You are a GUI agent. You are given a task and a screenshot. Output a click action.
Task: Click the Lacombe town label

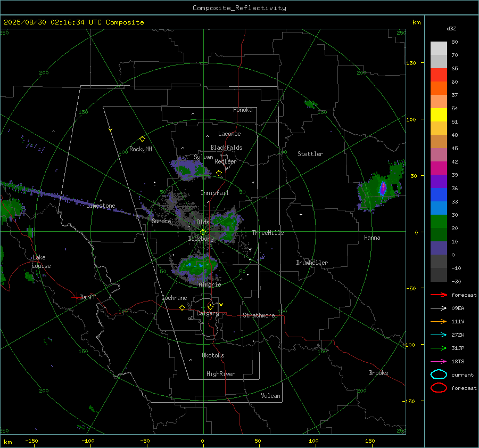point(229,134)
